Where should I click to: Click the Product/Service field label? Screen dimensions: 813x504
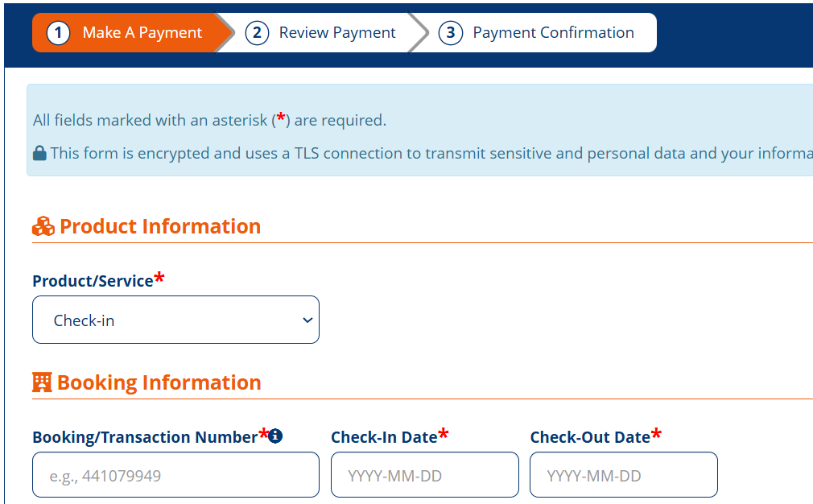[93, 281]
